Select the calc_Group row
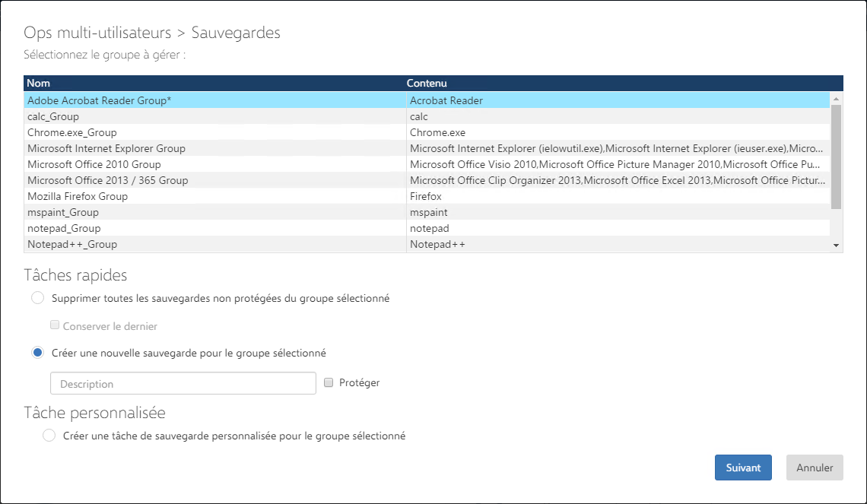 coord(53,116)
